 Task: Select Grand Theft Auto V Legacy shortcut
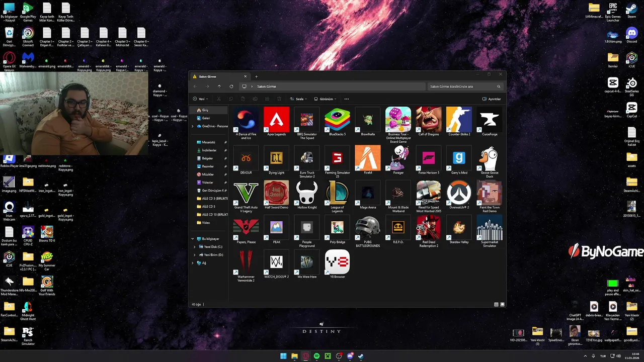pyautogui.click(x=246, y=197)
